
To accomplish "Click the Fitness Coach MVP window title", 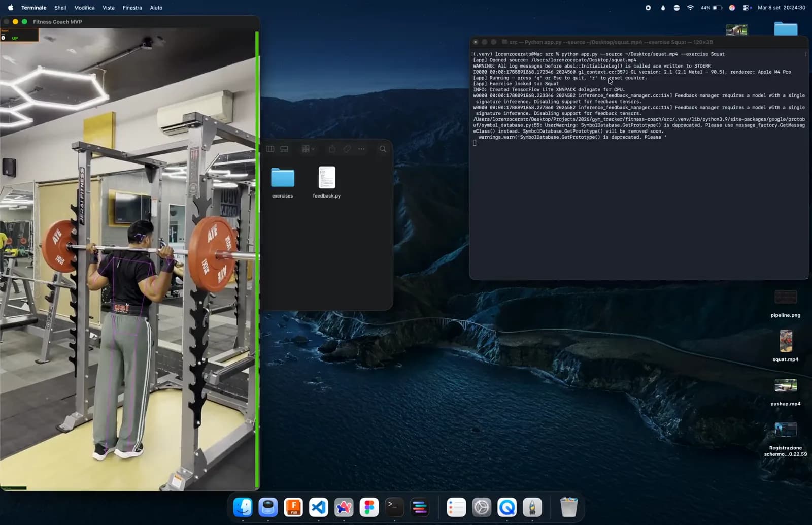I will (x=57, y=22).
